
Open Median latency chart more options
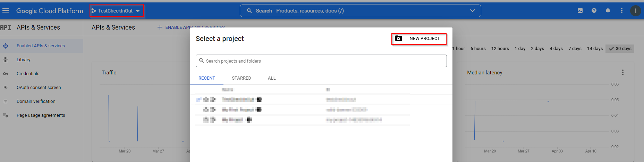pyautogui.click(x=622, y=72)
